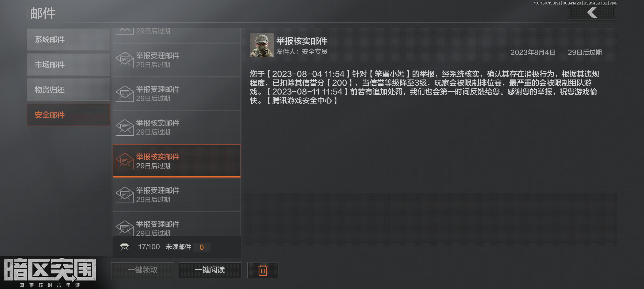Open the 举报受理邮件 below the selected mail

pos(177,195)
